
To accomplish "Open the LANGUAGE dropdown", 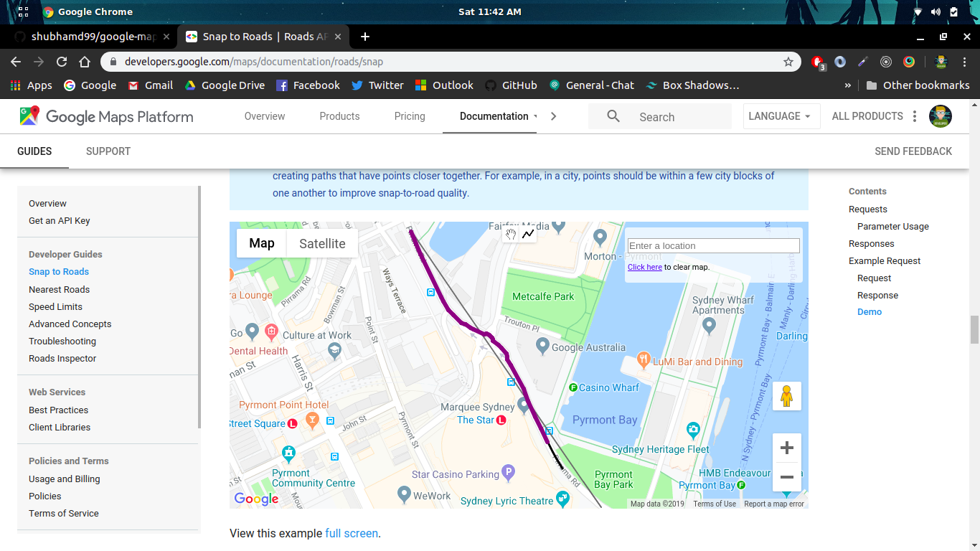I will [x=781, y=116].
